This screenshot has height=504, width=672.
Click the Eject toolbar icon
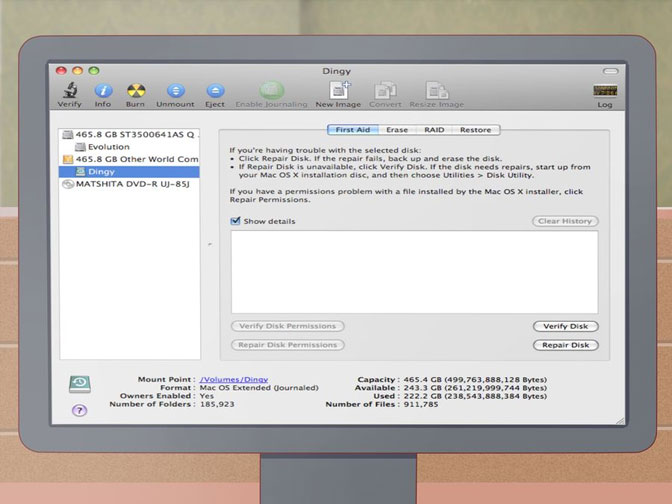point(215,91)
